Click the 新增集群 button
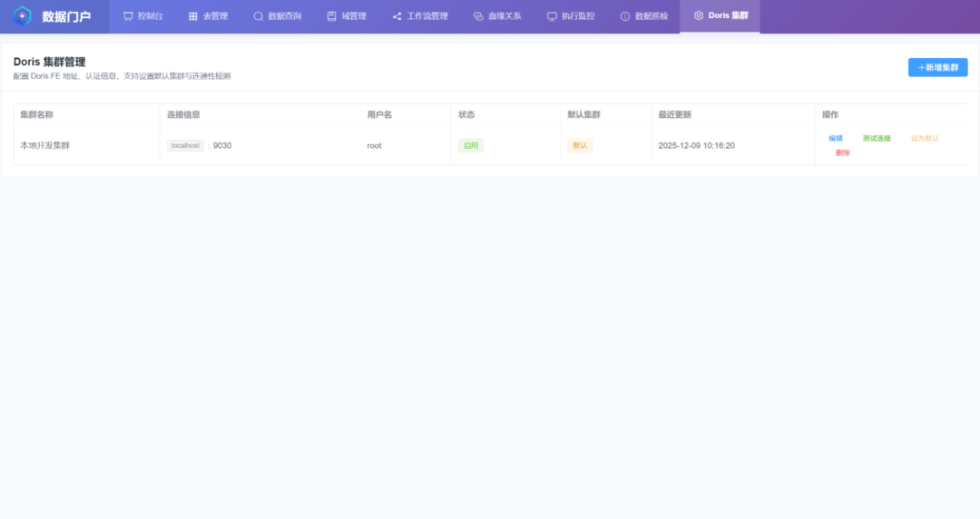The width and height of the screenshot is (980, 519). tap(937, 67)
